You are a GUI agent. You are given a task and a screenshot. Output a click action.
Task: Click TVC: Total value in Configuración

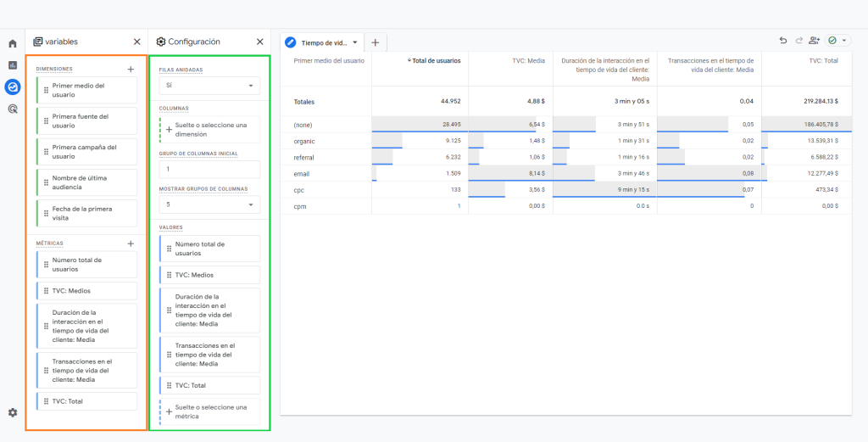[x=209, y=385]
